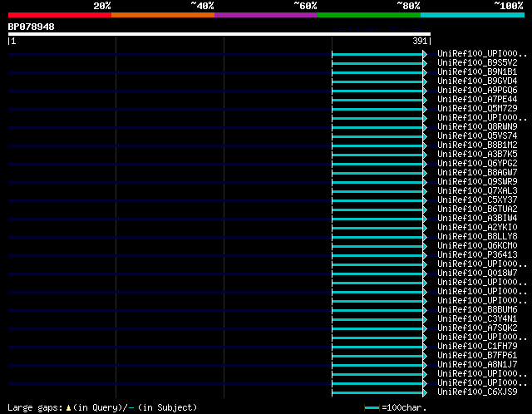Select the UniRef100_C3Y4N1 label
Viewport: 532px width, 414px height.
tap(477, 319)
